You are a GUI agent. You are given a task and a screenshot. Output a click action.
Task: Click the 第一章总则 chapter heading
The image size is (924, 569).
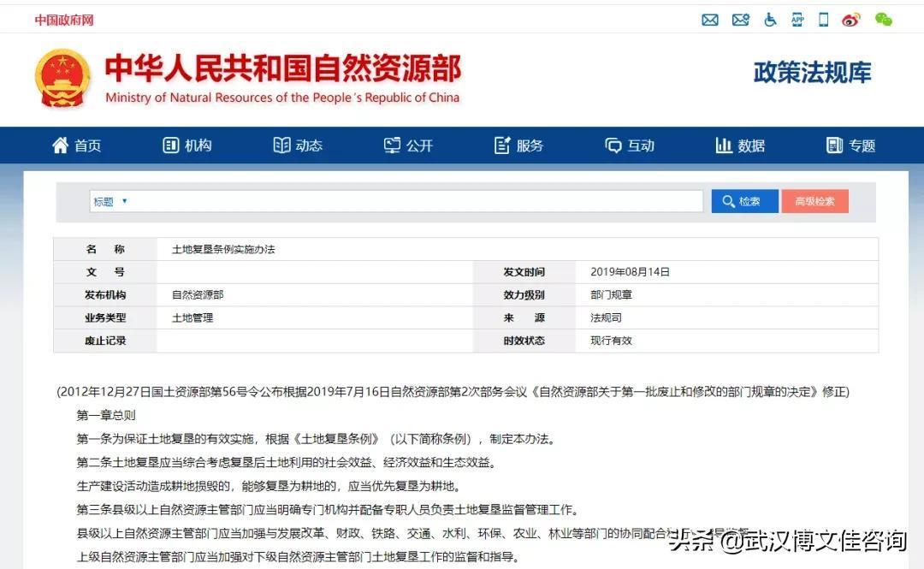(x=106, y=415)
